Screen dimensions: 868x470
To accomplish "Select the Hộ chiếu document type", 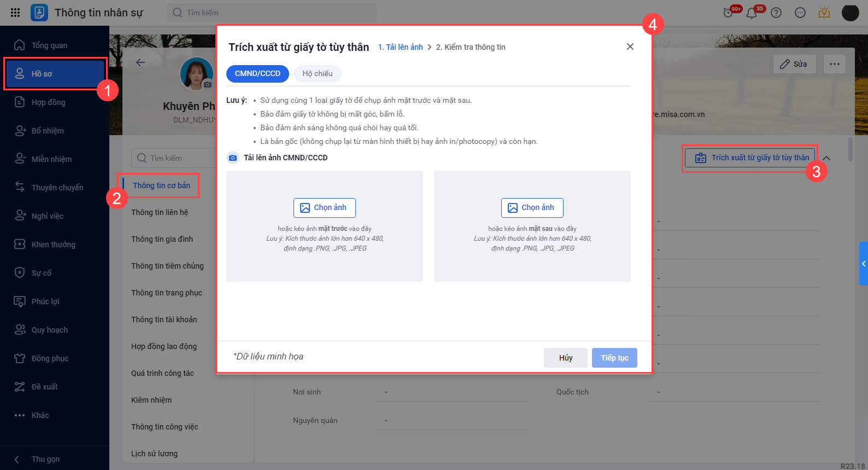I will tap(318, 73).
